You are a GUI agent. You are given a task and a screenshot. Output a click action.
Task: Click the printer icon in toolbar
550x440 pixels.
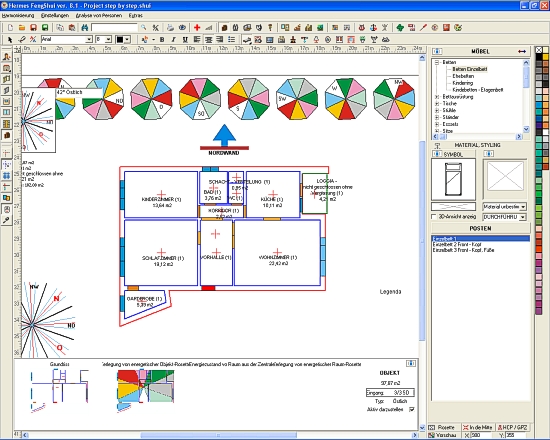click(x=170, y=27)
